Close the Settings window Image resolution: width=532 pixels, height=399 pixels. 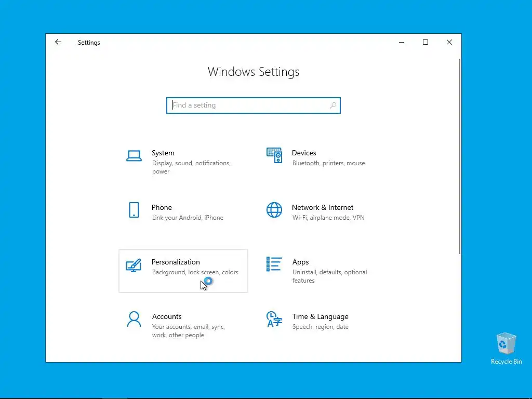(x=449, y=43)
